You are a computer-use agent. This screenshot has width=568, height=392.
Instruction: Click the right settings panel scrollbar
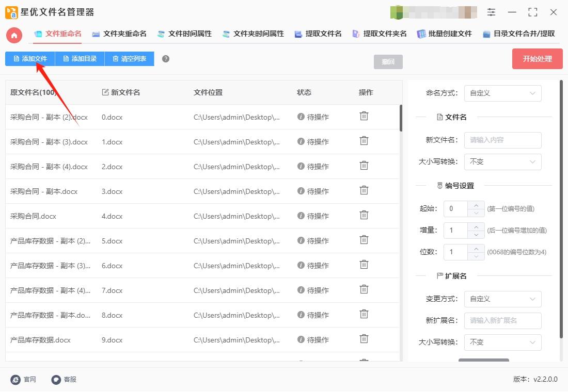click(x=561, y=209)
